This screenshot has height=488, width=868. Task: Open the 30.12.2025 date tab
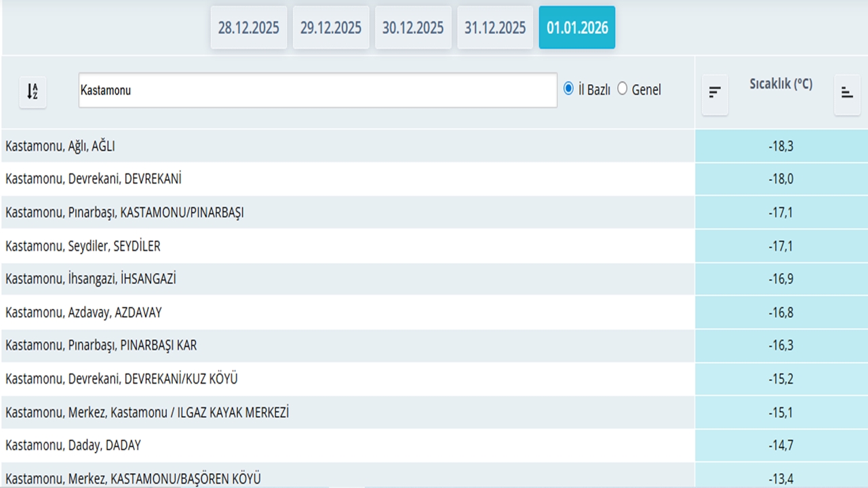(x=413, y=28)
